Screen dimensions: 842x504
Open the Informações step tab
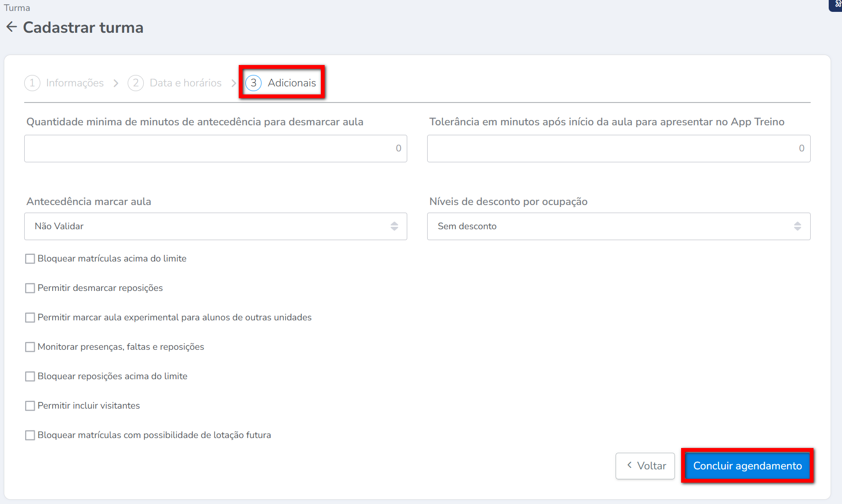point(75,83)
